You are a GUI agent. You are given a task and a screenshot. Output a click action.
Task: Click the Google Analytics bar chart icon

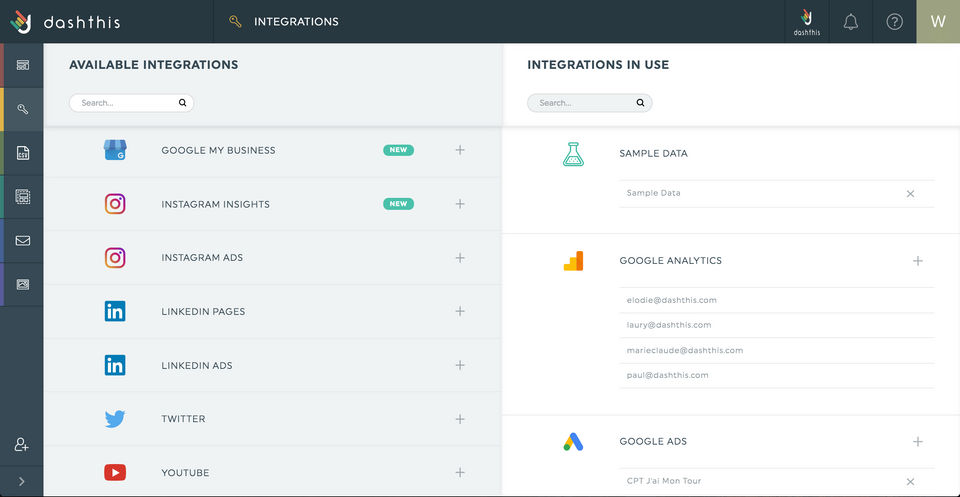point(574,261)
